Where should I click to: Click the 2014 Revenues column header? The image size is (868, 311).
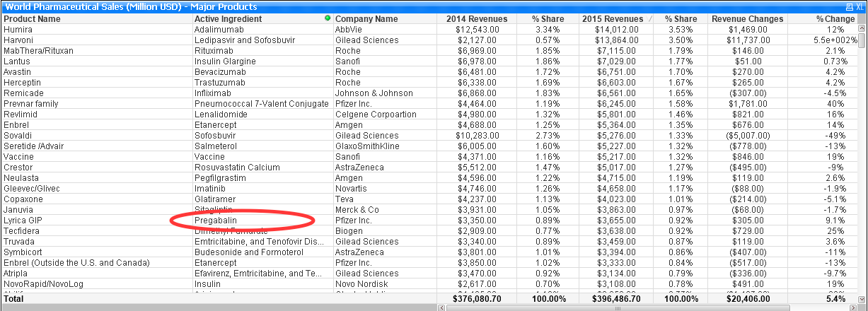pyautogui.click(x=477, y=19)
